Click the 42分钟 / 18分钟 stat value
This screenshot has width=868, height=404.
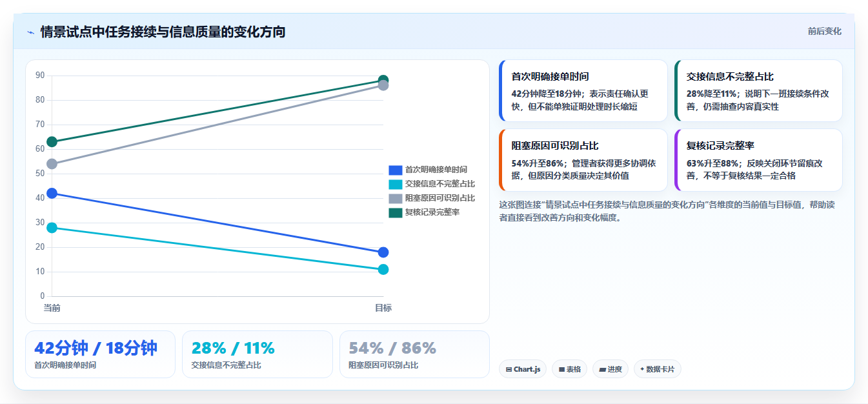coord(96,348)
